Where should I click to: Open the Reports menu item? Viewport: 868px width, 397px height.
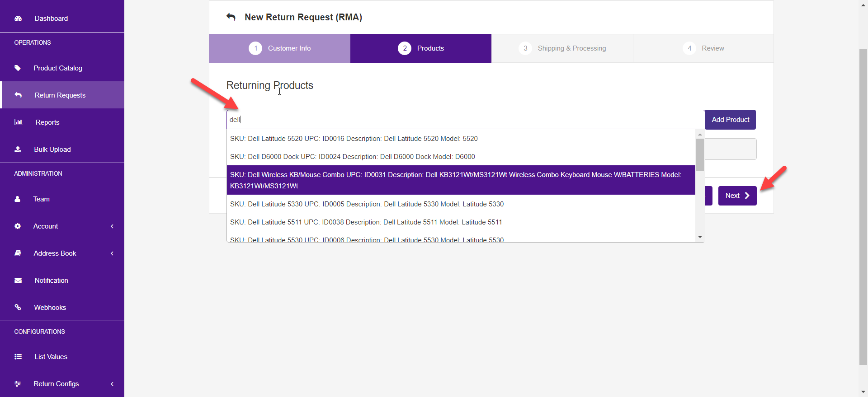coord(62,122)
